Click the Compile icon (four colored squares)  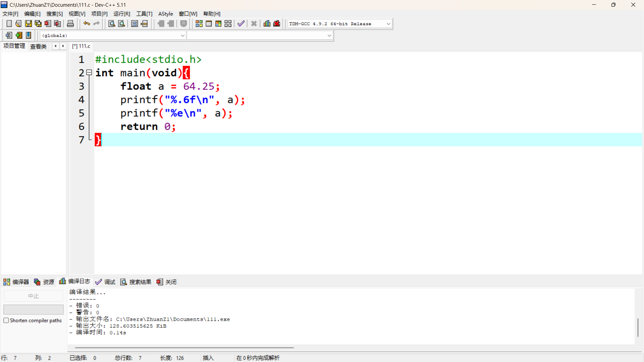199,23
